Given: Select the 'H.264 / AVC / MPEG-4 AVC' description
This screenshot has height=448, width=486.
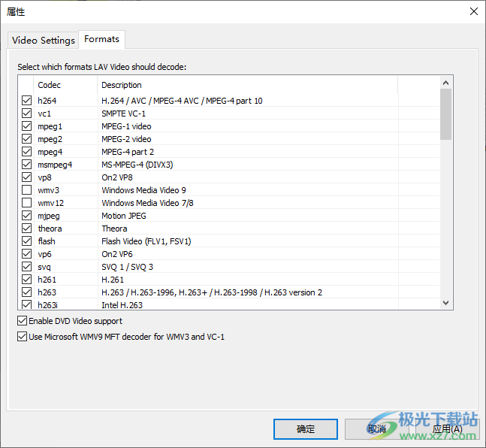Looking at the screenshot, I should pos(182,101).
